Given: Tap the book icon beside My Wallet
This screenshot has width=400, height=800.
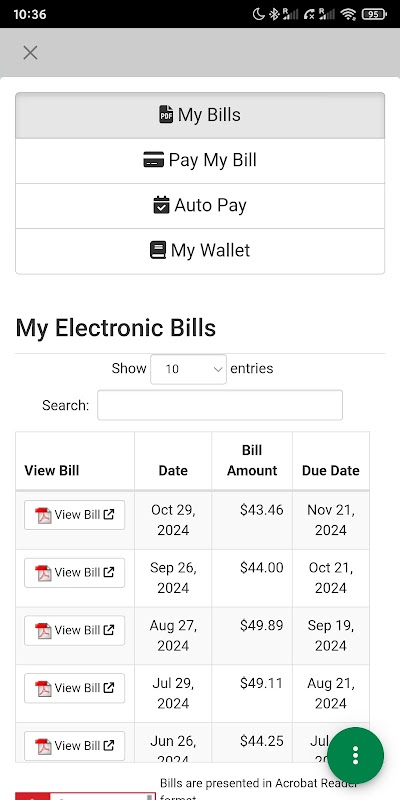Looking at the screenshot, I should coord(158,250).
